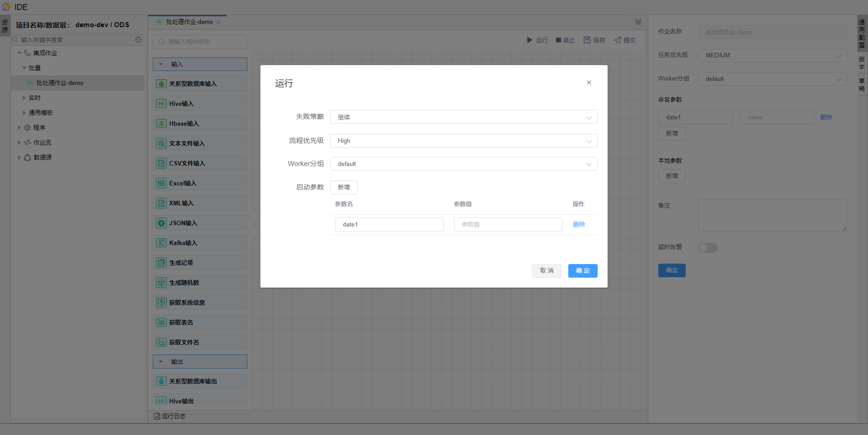Click 确定 button in run dialog
Screen dimensions: 868x435
click(582, 271)
